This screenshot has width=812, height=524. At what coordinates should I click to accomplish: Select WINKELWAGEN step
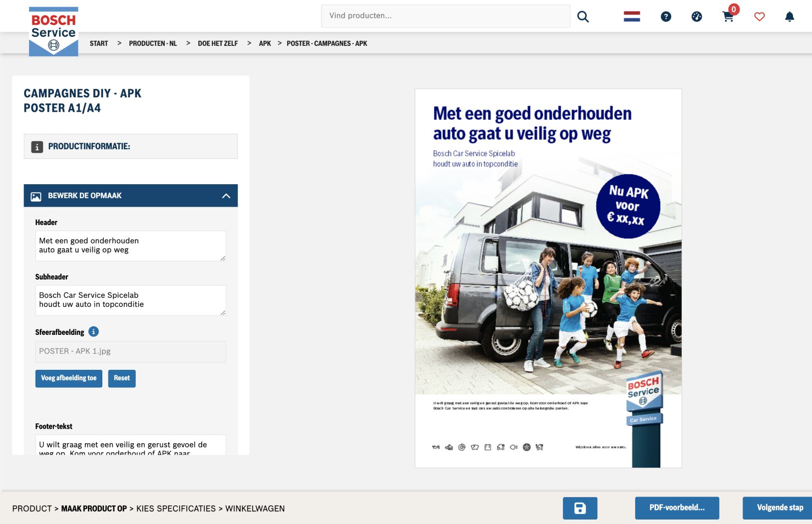click(x=255, y=509)
